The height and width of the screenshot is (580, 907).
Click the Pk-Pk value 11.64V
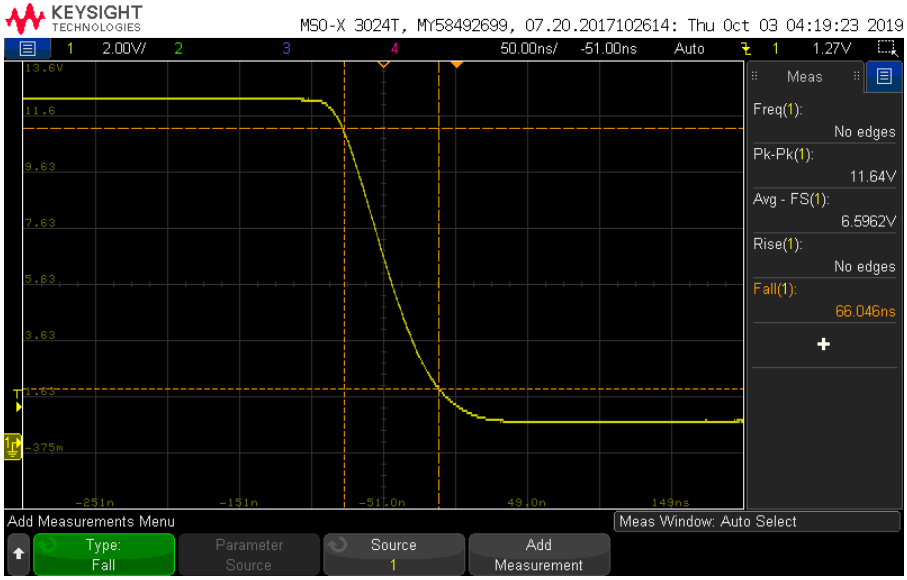872,176
